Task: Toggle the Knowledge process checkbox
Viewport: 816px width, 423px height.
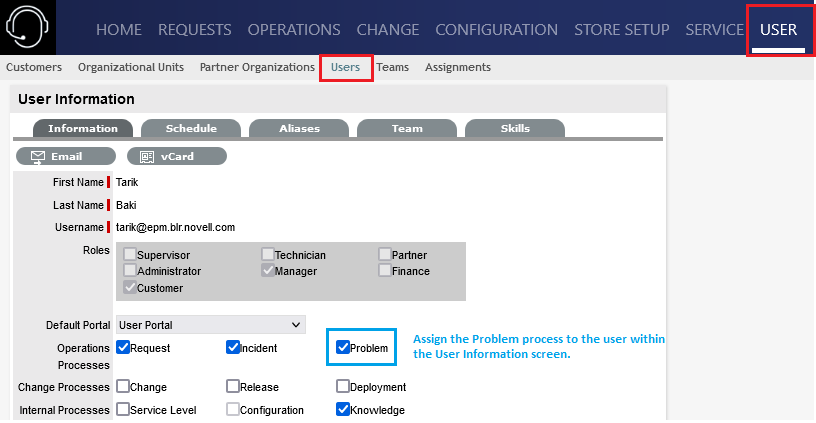Action: (343, 409)
